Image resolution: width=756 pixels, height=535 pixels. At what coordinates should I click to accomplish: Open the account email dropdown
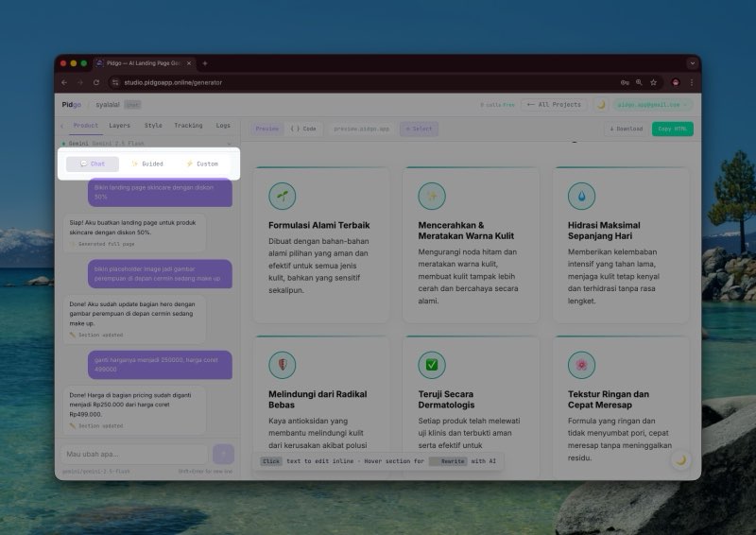coord(651,105)
